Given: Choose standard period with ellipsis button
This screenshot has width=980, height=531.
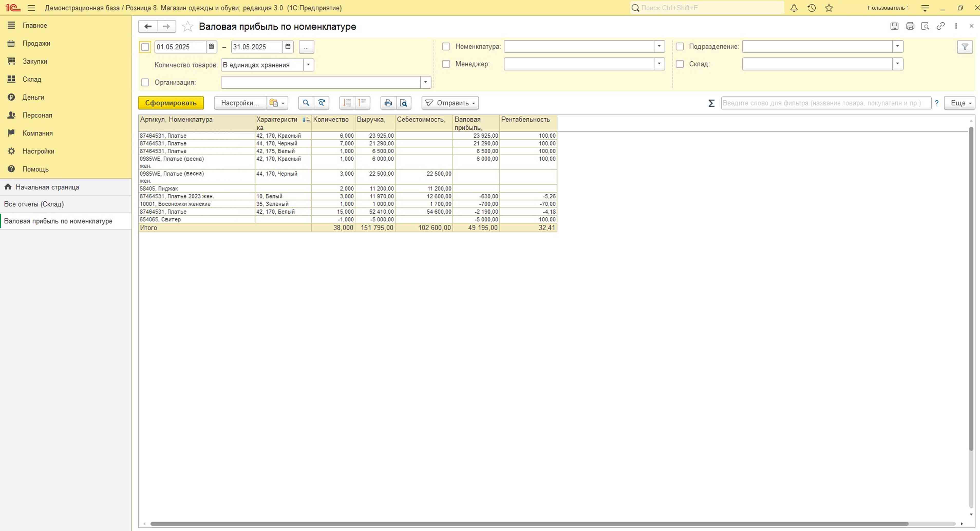Looking at the screenshot, I should 306,47.
